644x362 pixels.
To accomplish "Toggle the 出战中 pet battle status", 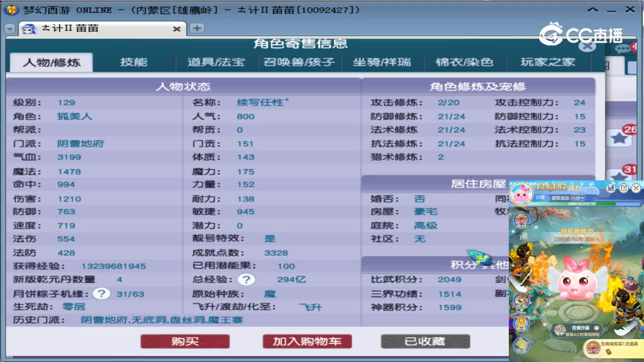I will [x=578, y=198].
